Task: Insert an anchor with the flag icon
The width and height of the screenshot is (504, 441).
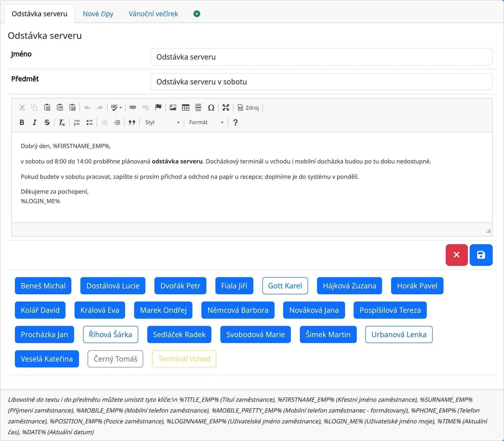Action: click(x=158, y=108)
